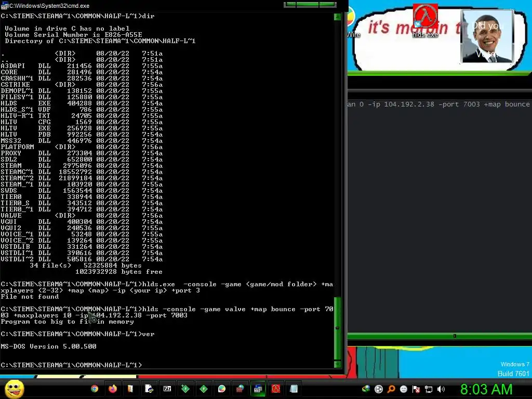
Task: Click the volume speaker tray icon
Action: 441,389
